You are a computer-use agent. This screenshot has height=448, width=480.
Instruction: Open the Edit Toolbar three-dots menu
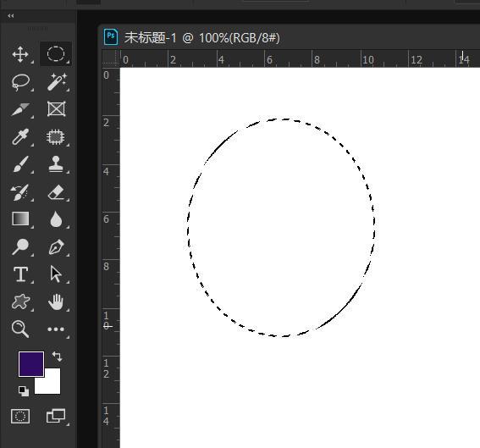tap(56, 329)
